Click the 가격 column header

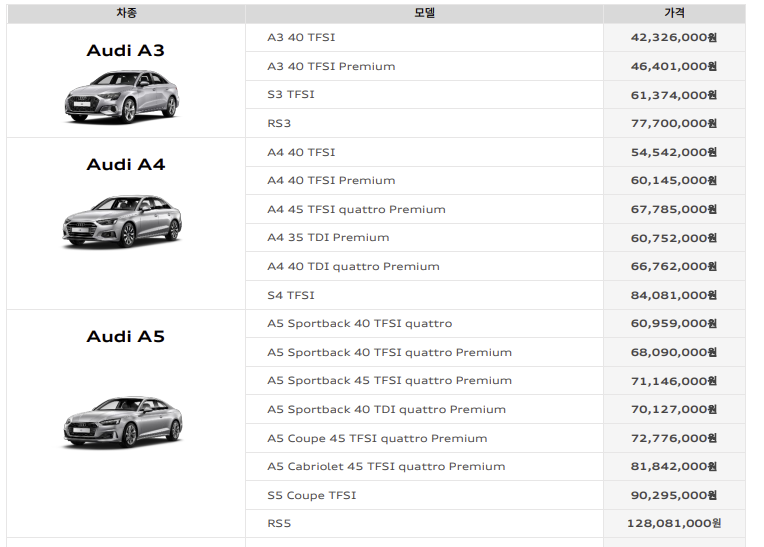(674, 13)
